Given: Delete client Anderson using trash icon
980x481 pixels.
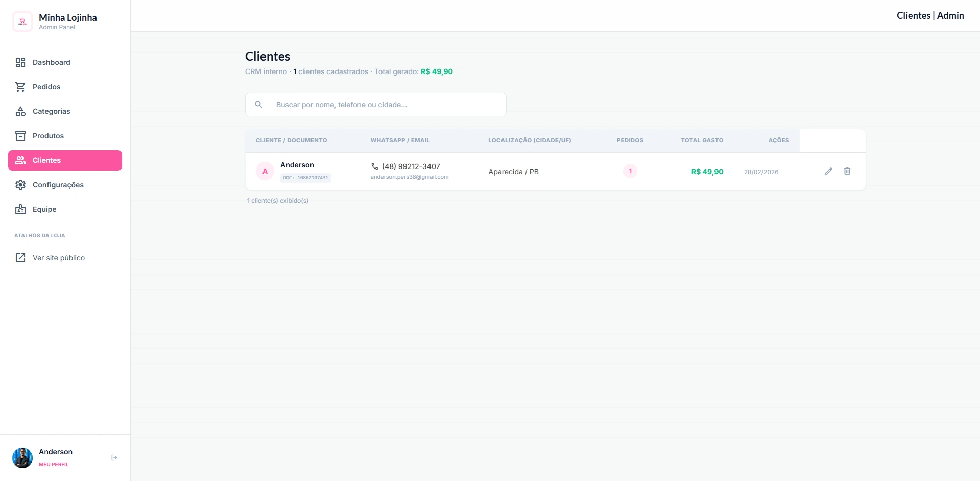Looking at the screenshot, I should click(847, 171).
